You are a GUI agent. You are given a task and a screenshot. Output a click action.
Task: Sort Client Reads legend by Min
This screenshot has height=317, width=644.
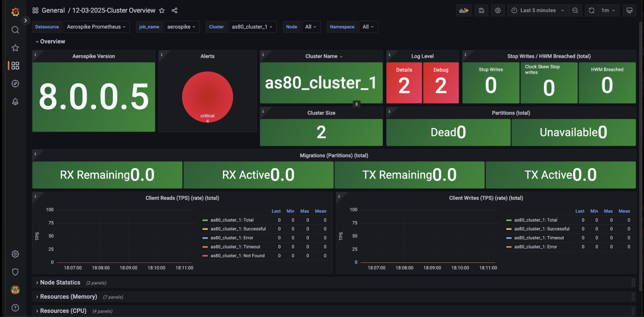pyautogui.click(x=290, y=211)
